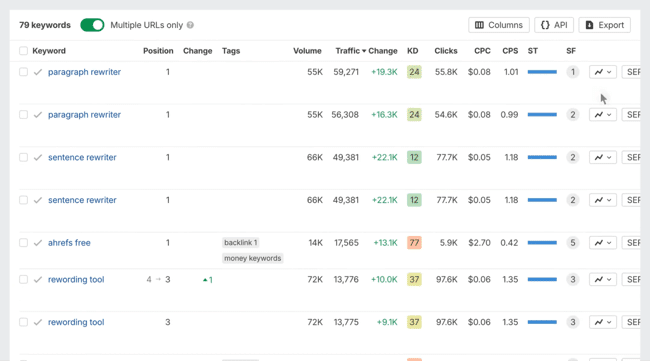650x361 pixels.
Task: Click the 79 keywords count label
Action: coord(45,25)
